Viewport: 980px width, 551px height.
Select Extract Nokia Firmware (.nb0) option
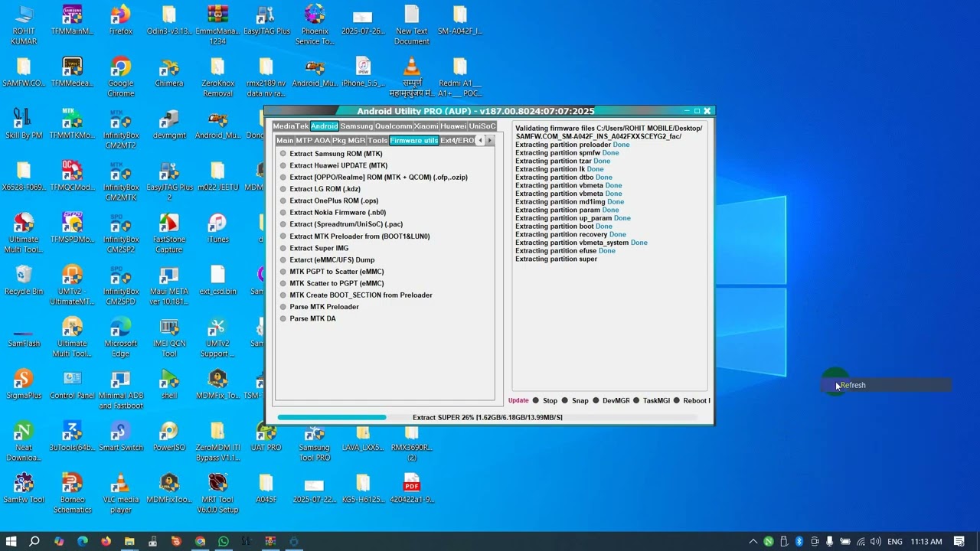(332, 213)
